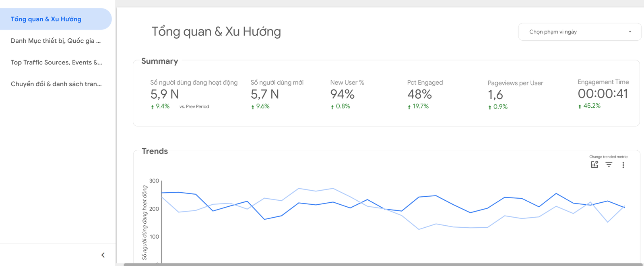Open the change trended metric chart icon

click(x=594, y=164)
